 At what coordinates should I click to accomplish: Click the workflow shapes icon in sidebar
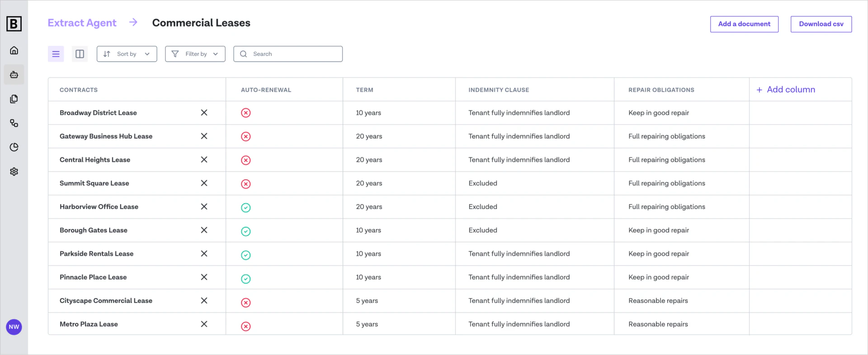pyautogui.click(x=14, y=123)
